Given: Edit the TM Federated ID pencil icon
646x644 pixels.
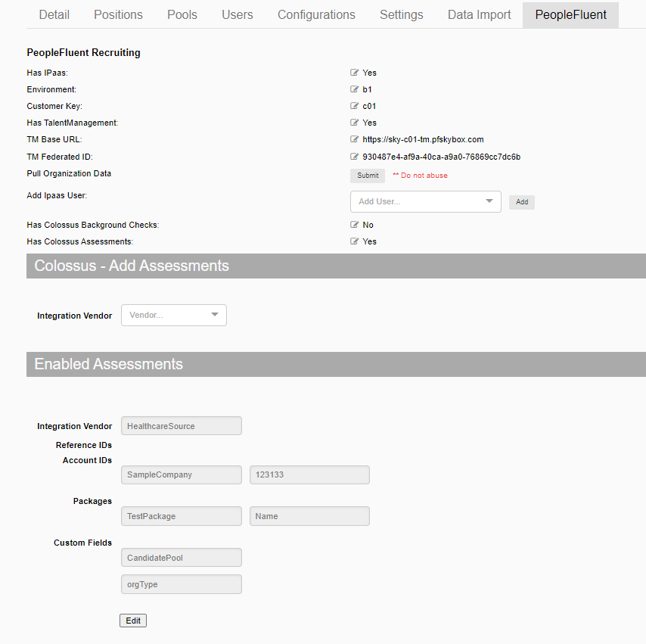Looking at the screenshot, I should pos(354,157).
